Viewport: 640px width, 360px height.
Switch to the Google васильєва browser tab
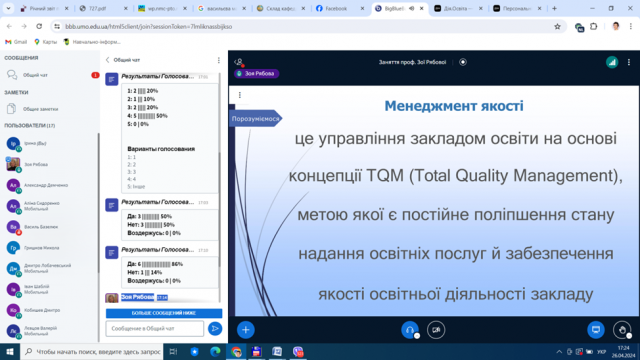click(x=222, y=9)
